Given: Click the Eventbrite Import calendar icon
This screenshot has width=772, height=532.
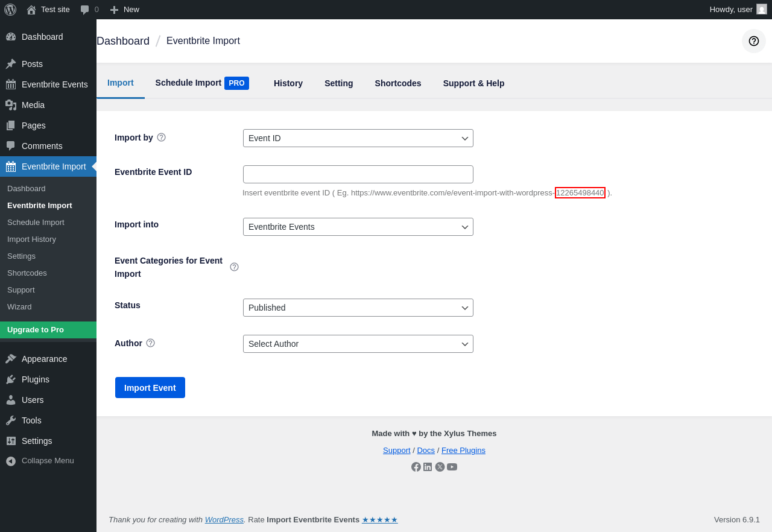Looking at the screenshot, I should [11, 166].
